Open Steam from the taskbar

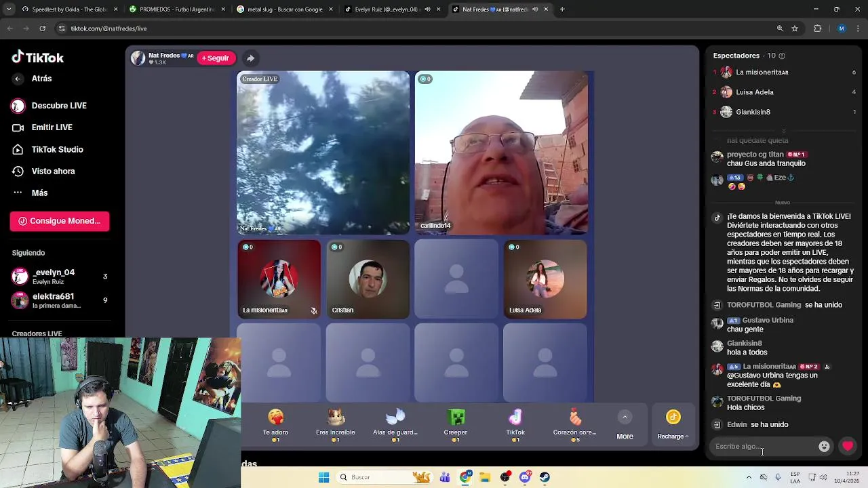[x=545, y=477]
